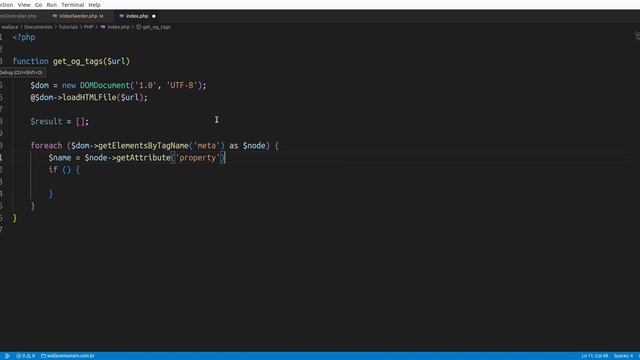This screenshot has height=360, width=640.
Task: Click the 'property' string argument
Action: coord(198,158)
